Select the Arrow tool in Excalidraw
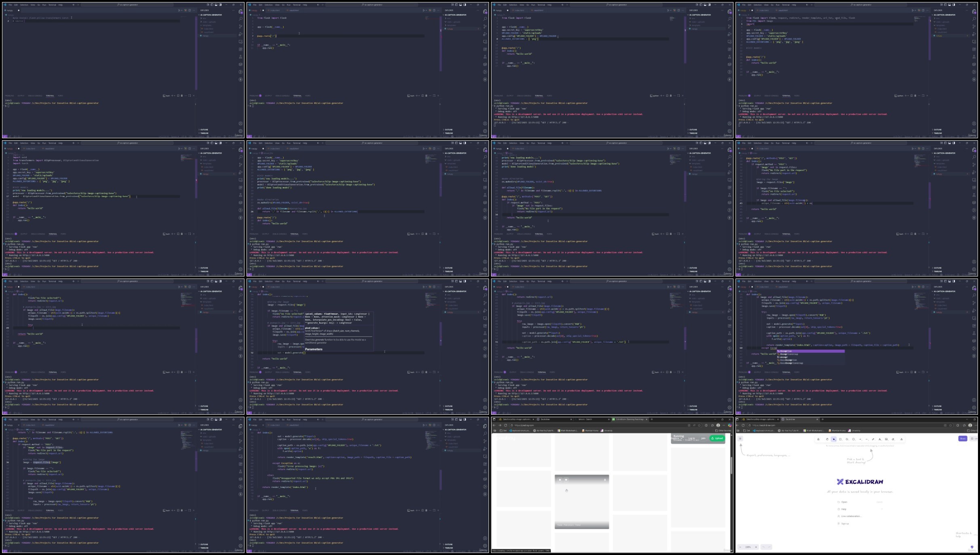 [x=860, y=439]
